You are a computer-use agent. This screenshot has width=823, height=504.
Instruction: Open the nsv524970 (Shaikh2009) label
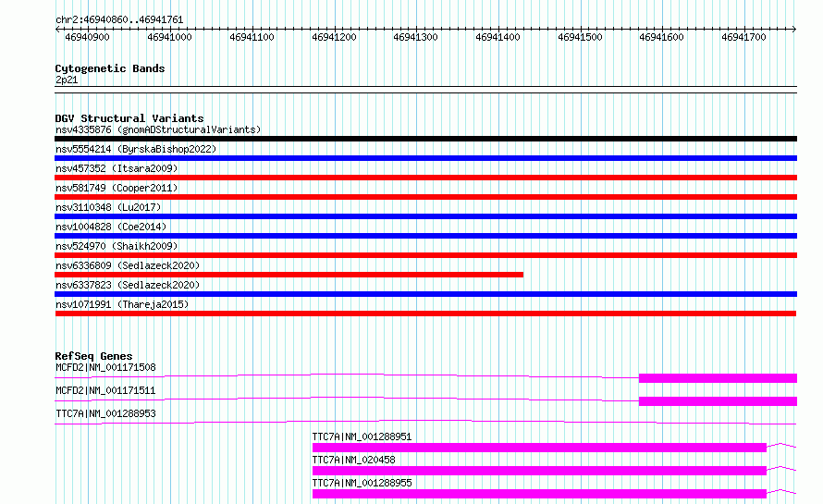117,246
